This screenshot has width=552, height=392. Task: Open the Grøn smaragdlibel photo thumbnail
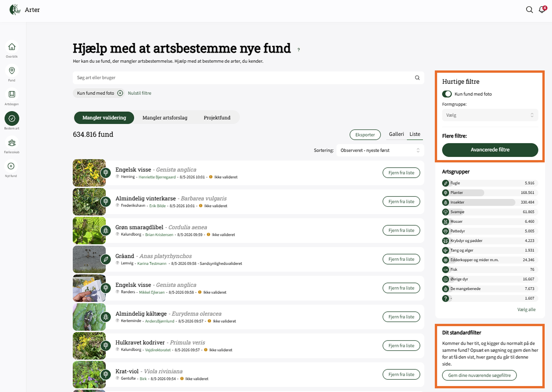click(89, 231)
